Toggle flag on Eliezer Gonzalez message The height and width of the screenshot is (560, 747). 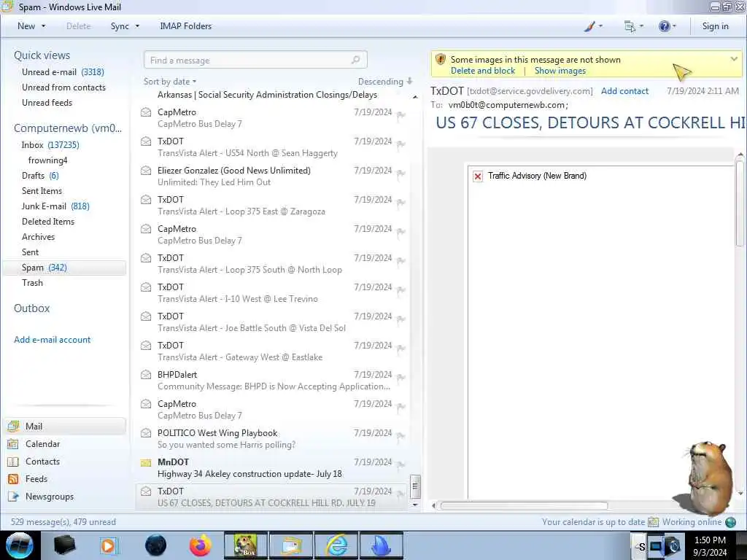(401, 174)
